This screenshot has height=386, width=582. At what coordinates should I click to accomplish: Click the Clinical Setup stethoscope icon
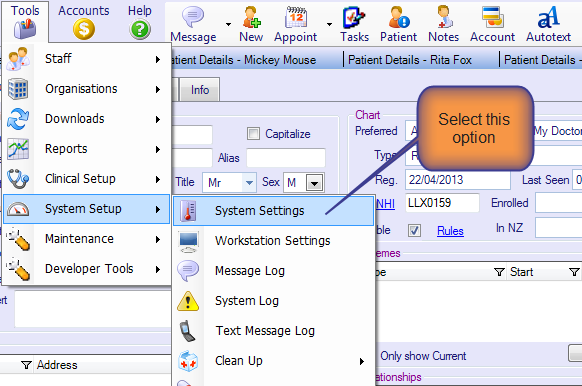[x=18, y=179]
